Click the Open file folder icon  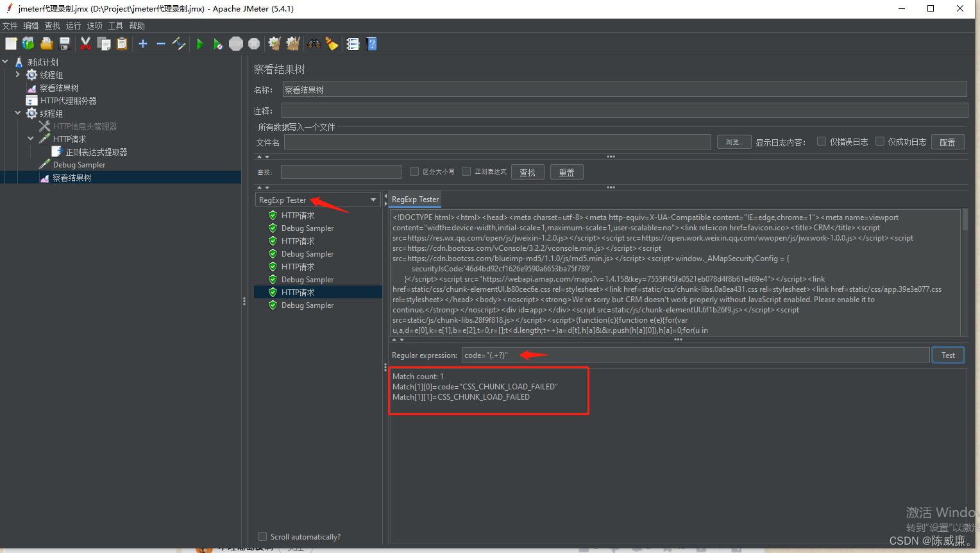(x=46, y=44)
